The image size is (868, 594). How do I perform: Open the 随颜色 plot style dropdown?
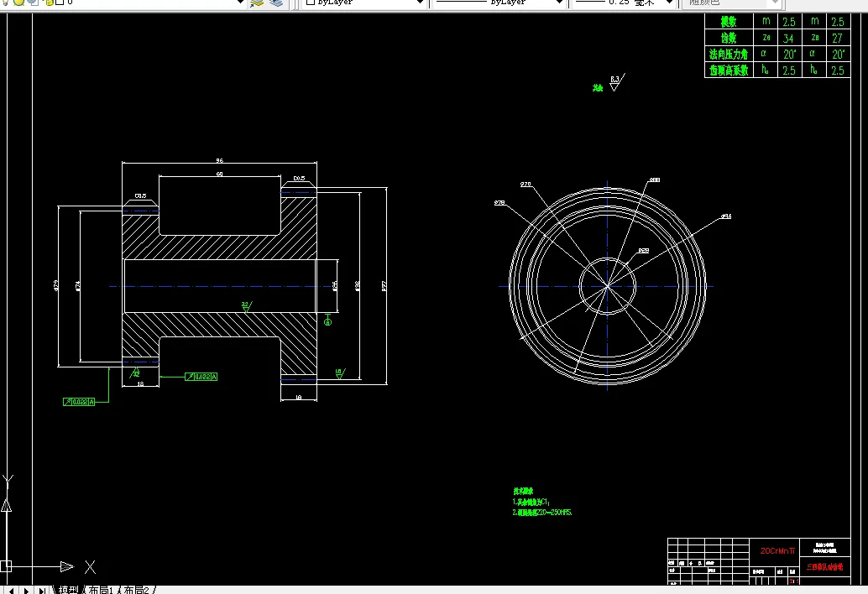click(775, 3)
